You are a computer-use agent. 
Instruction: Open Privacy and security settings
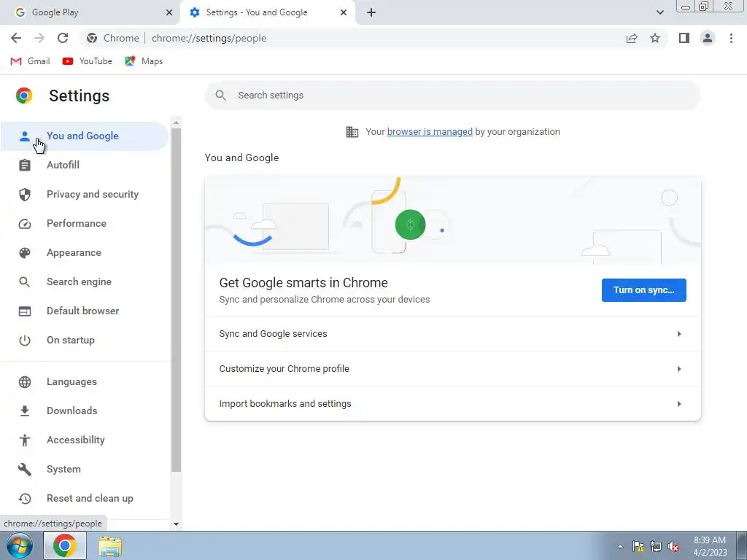pyautogui.click(x=85, y=194)
